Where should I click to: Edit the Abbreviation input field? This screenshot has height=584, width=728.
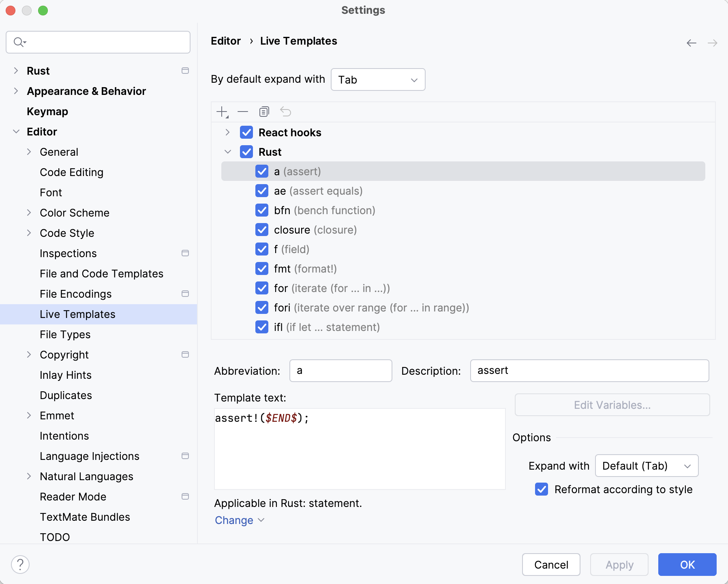tap(340, 370)
